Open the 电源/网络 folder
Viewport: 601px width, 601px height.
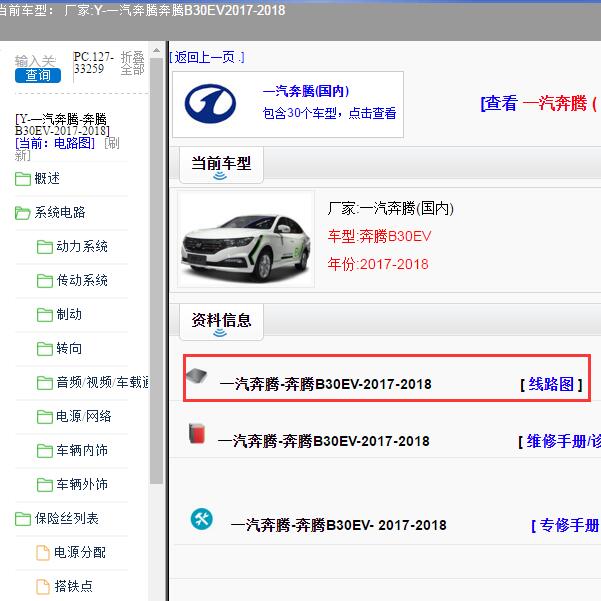coord(84,416)
